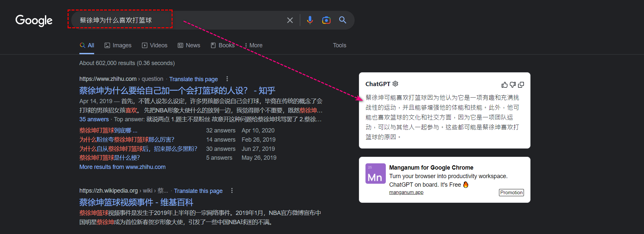Switch to the News tab

(x=189, y=45)
